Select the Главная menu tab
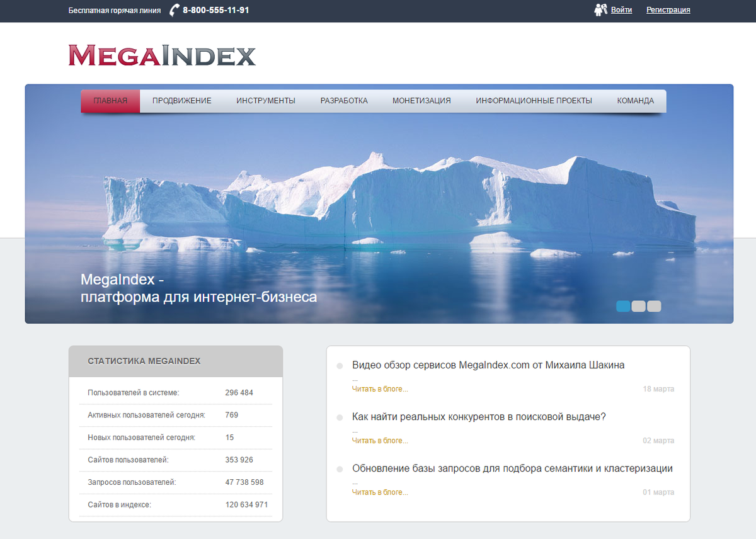 (x=110, y=101)
